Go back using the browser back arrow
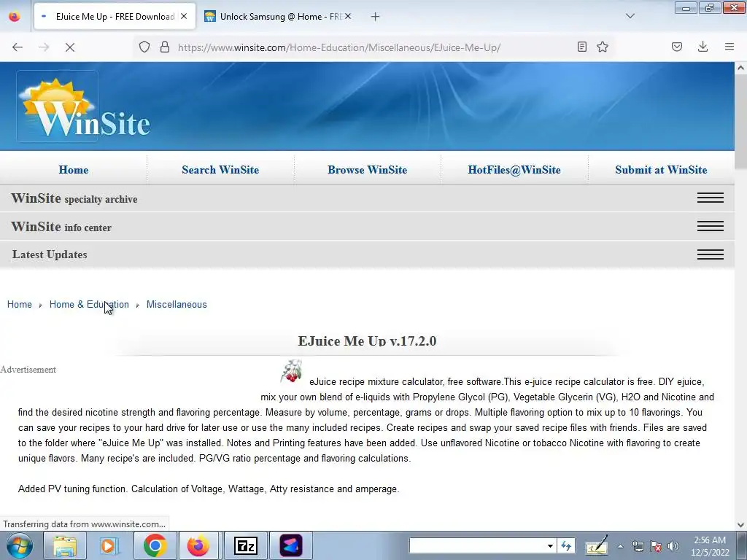Viewport: 747px width, 560px height. (18, 47)
